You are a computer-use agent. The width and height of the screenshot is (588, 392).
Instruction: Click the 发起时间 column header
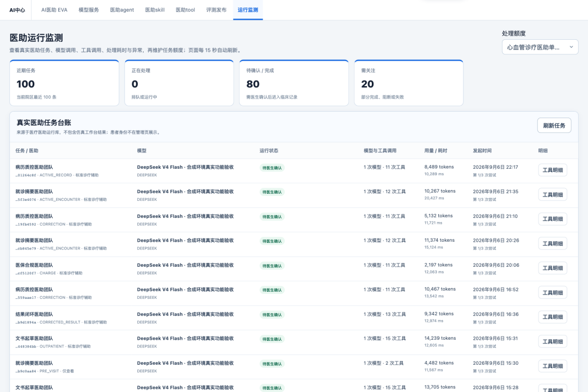pyautogui.click(x=482, y=151)
